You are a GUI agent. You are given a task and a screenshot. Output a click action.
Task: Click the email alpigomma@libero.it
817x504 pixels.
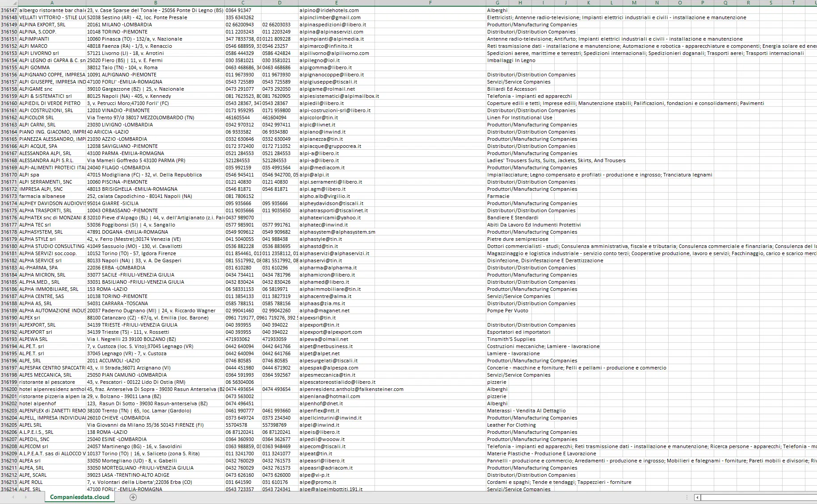[x=336, y=67]
